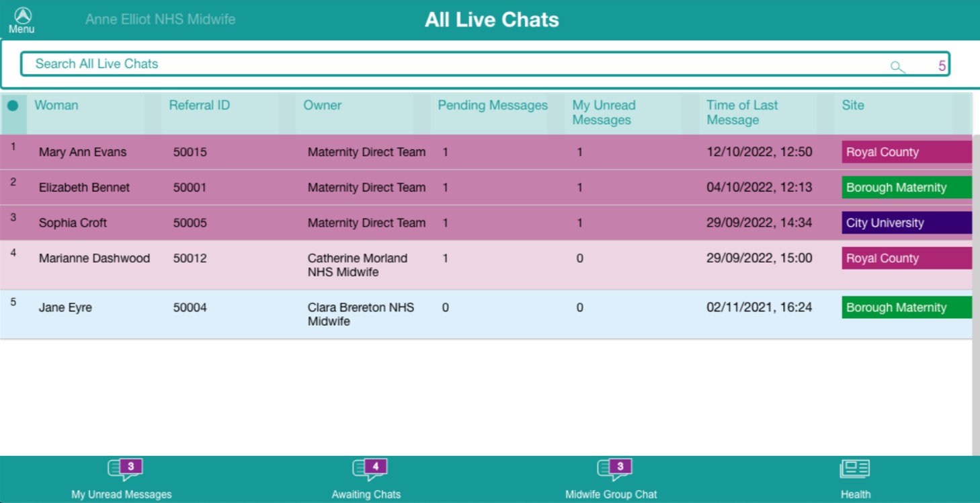Sort by the Time of Last Message column
980x503 pixels.
[741, 112]
